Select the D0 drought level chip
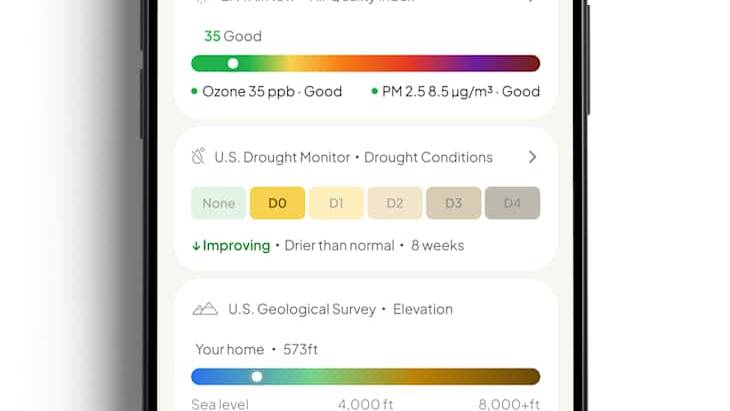Screen dimensions: 730x411 click(277, 203)
